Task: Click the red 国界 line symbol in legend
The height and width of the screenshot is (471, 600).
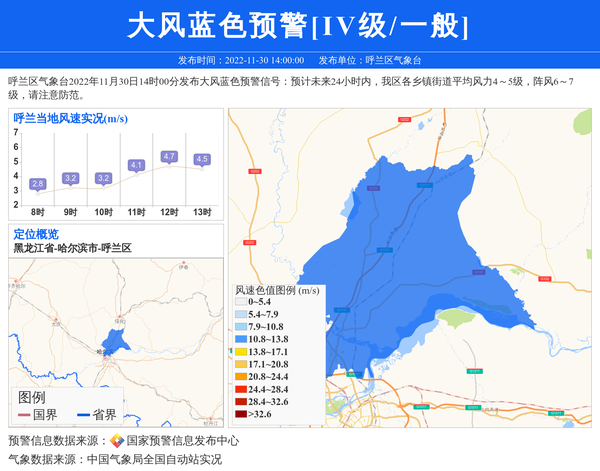Action: coord(23,414)
